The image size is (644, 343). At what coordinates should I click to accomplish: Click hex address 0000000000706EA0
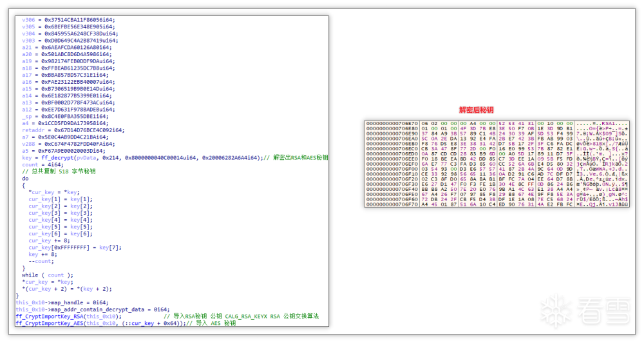tap(392, 139)
